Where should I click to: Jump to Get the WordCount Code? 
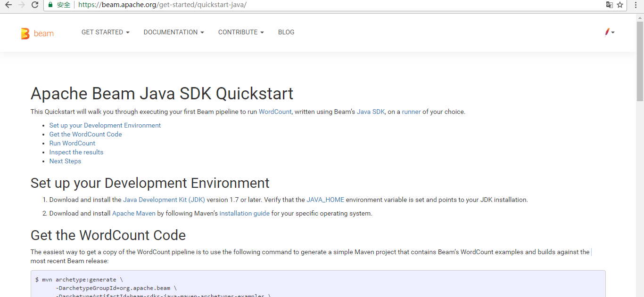85,134
